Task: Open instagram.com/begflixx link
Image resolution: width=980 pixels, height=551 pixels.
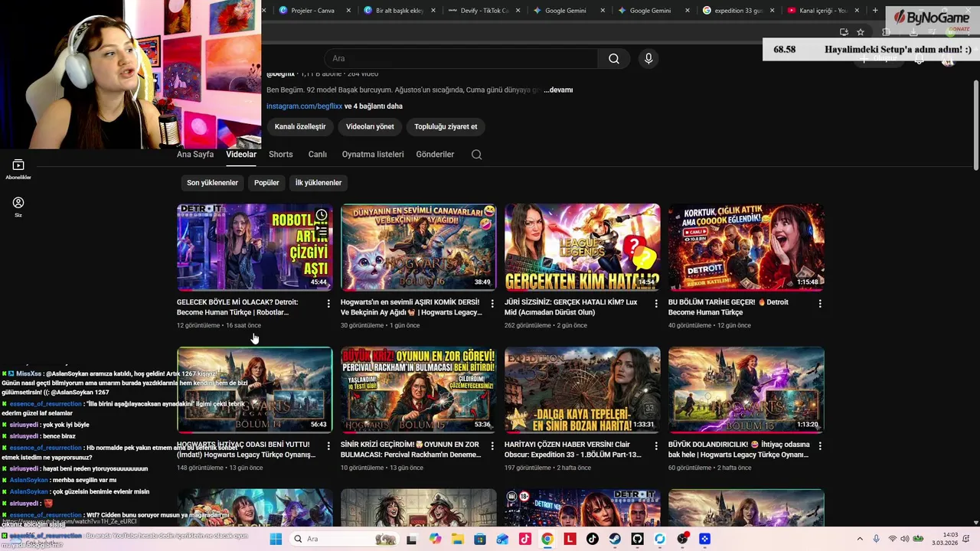Action: (304, 106)
